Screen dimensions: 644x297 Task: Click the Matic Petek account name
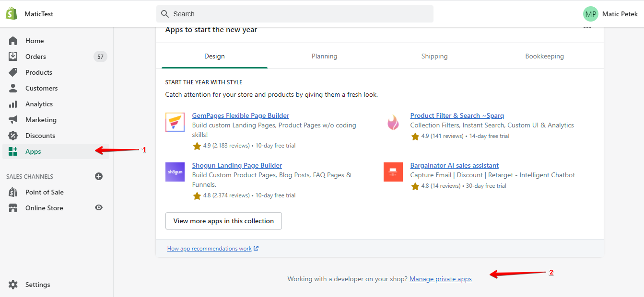620,14
